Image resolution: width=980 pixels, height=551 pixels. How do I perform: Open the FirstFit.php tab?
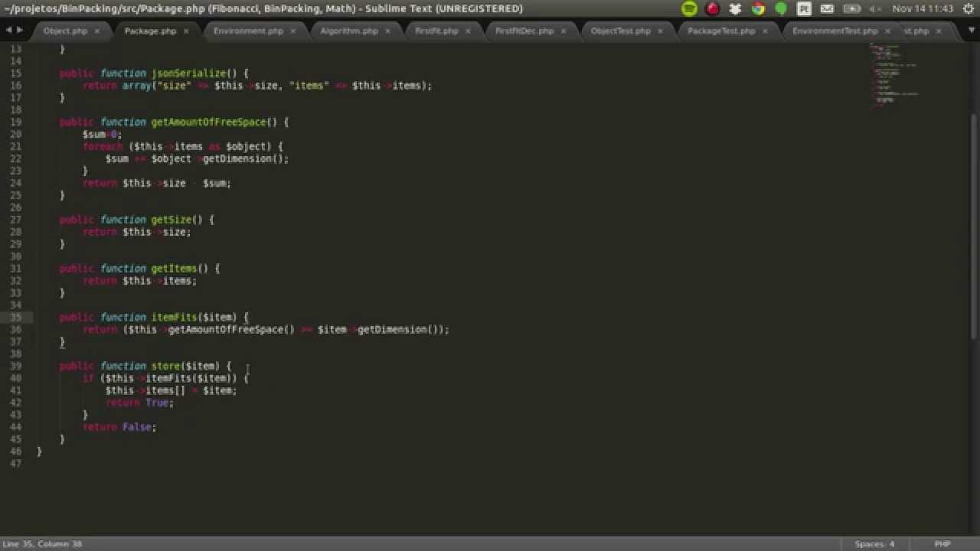[436, 31]
